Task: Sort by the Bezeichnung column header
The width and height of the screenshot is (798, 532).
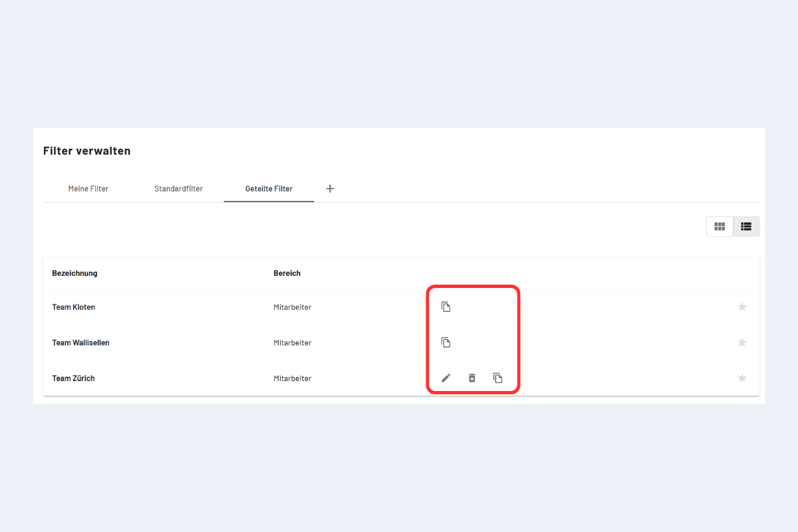Action: (74, 273)
